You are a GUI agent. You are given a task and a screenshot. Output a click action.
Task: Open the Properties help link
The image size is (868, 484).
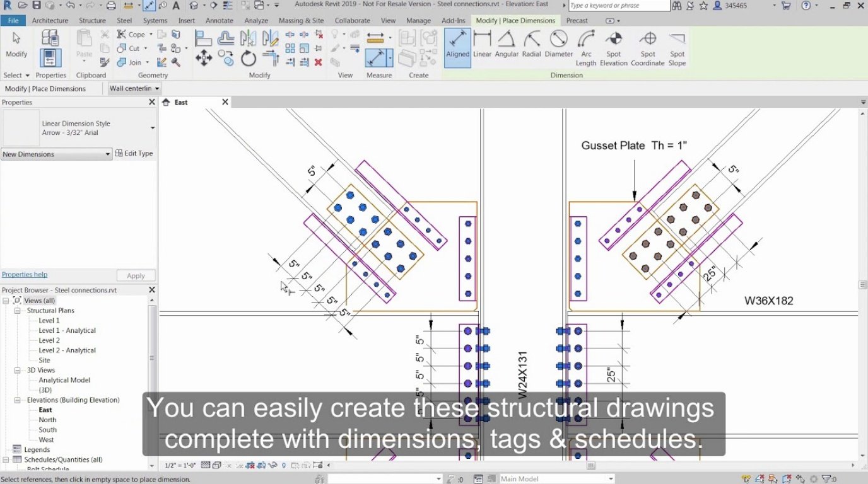25,275
